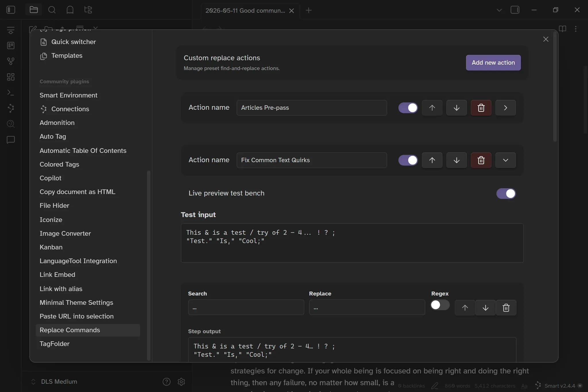This screenshot has height=392, width=588.
Task: Turn off Live preview test bench
Action: [506, 194]
